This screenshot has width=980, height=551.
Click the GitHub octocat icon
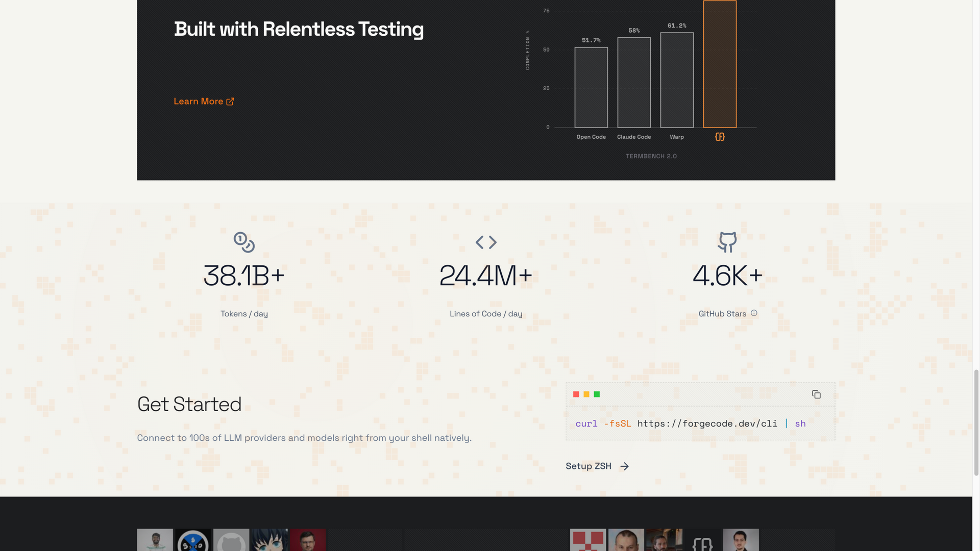[727, 242]
